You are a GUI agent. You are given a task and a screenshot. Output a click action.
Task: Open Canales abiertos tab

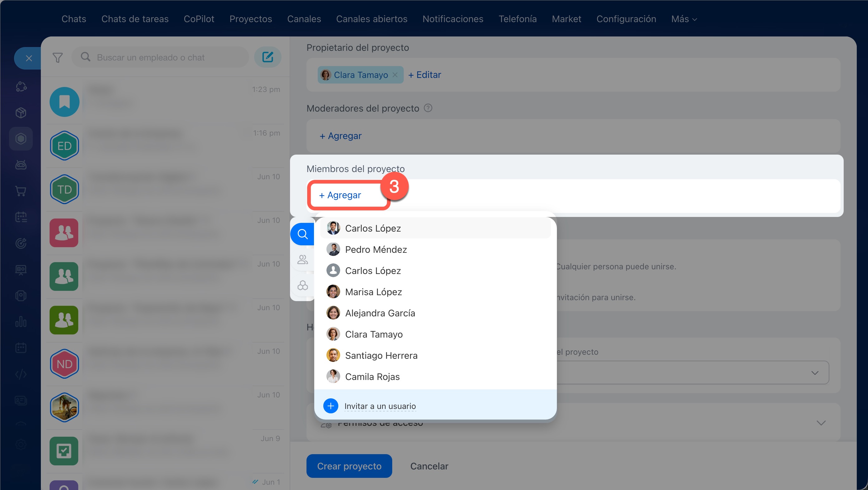(372, 19)
